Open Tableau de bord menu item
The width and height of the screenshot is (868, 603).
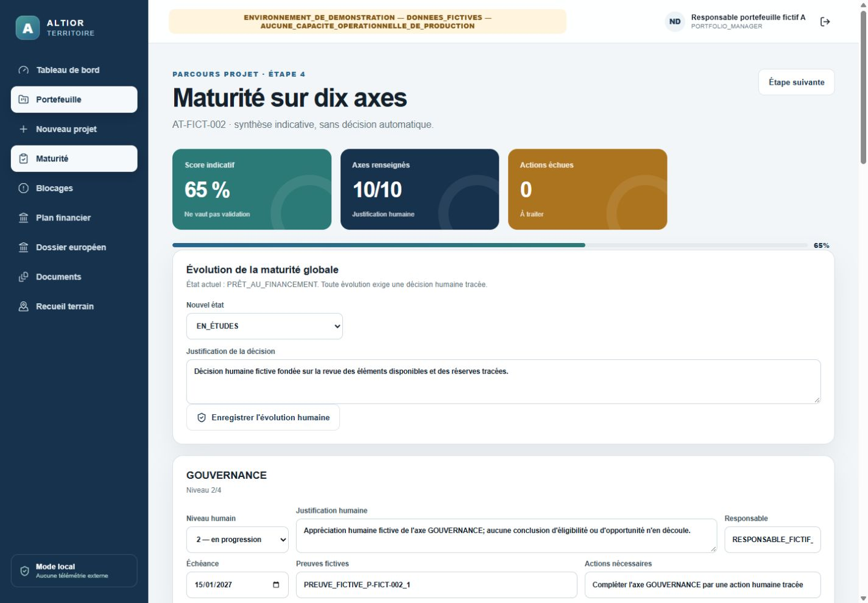pyautogui.click(x=74, y=70)
